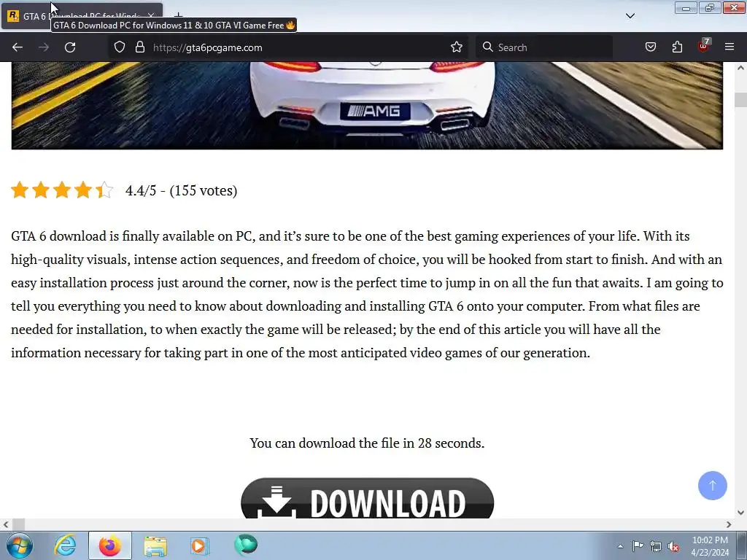Viewport: 747px width, 560px height.
Task: Click the Firefox taskbar icon
Action: 110,545
